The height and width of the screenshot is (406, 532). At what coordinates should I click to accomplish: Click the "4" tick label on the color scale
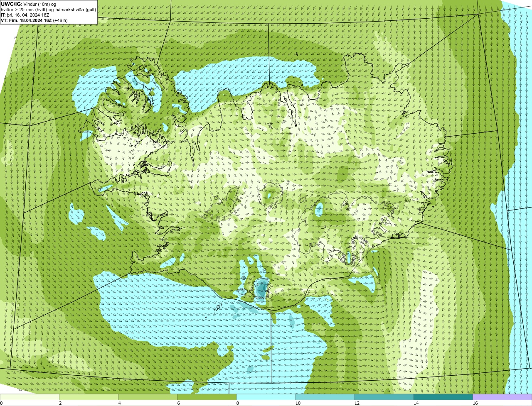coord(119,403)
